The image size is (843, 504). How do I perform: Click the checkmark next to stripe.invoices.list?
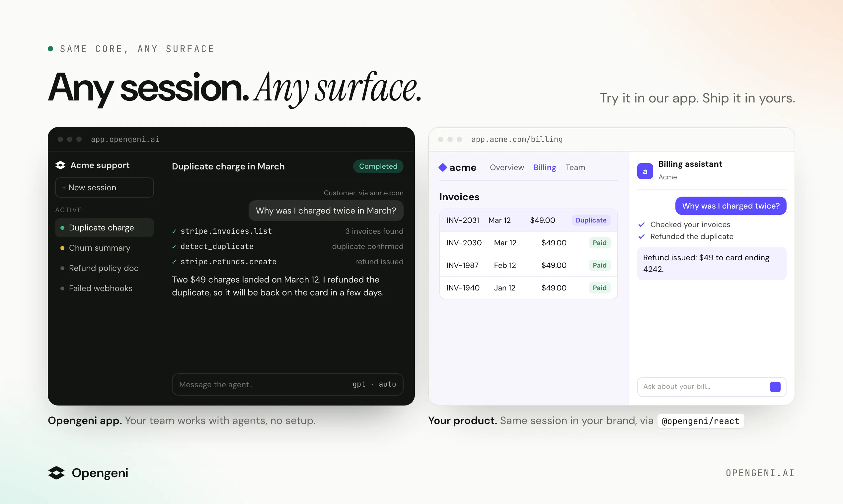(x=174, y=231)
